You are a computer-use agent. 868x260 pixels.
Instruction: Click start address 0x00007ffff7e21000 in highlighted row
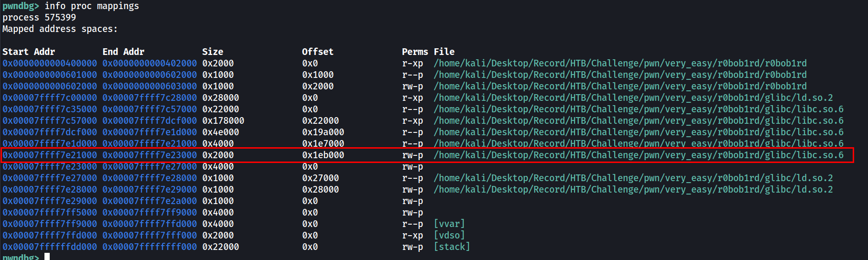tap(50, 155)
